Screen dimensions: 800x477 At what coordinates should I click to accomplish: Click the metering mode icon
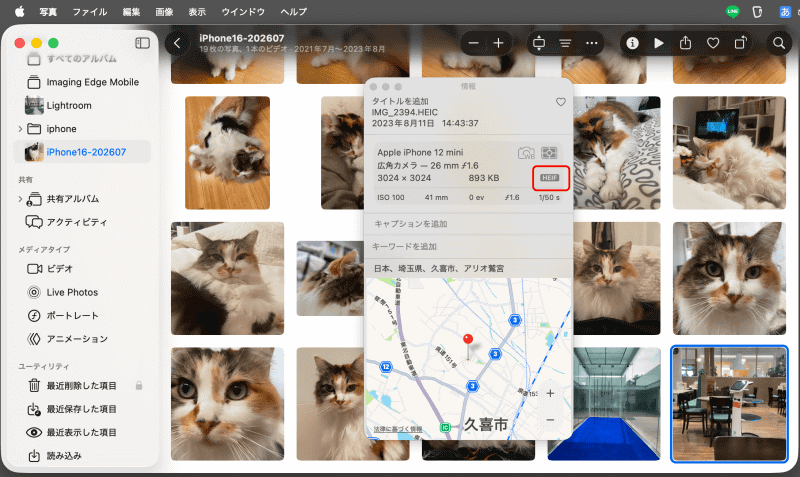pos(549,153)
